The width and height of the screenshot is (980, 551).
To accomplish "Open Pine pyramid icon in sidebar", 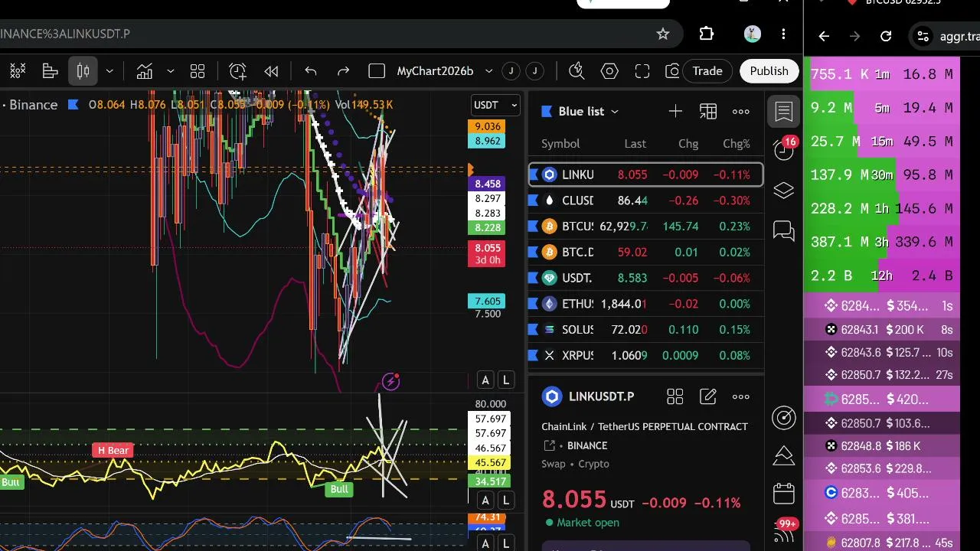I will coord(784,455).
